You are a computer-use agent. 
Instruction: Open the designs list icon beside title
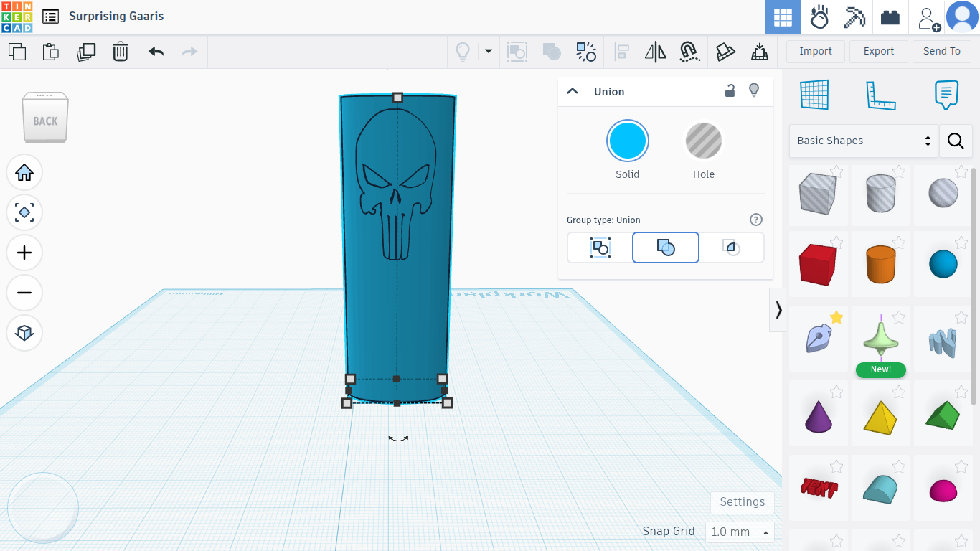coord(50,17)
